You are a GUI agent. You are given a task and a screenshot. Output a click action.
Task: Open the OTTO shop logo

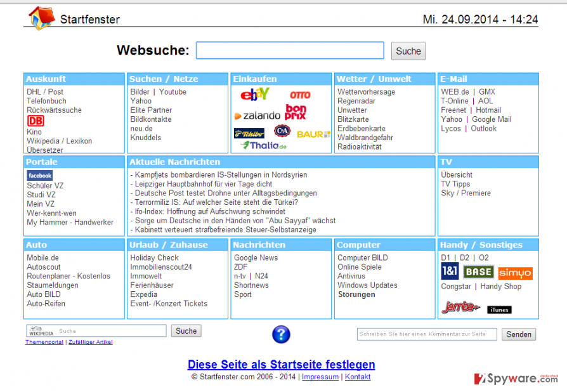click(x=300, y=95)
